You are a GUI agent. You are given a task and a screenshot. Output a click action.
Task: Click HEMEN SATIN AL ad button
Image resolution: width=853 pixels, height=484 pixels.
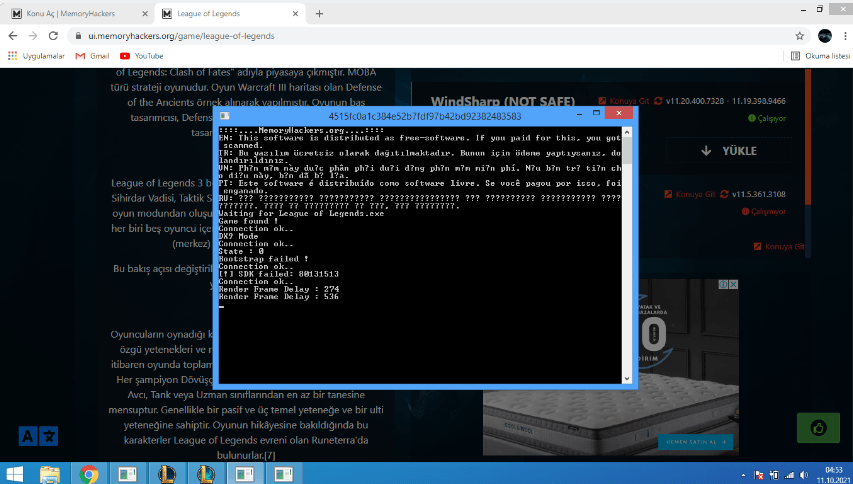pos(695,442)
